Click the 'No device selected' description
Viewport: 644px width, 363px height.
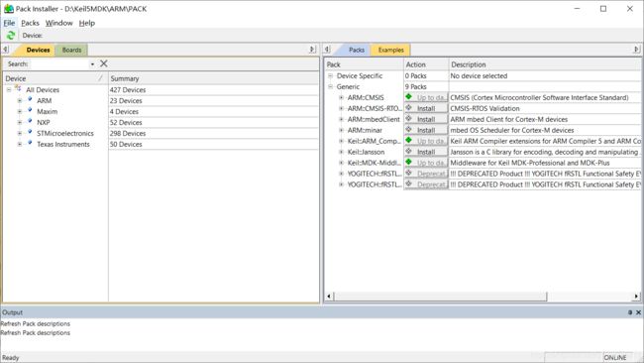[479, 76]
